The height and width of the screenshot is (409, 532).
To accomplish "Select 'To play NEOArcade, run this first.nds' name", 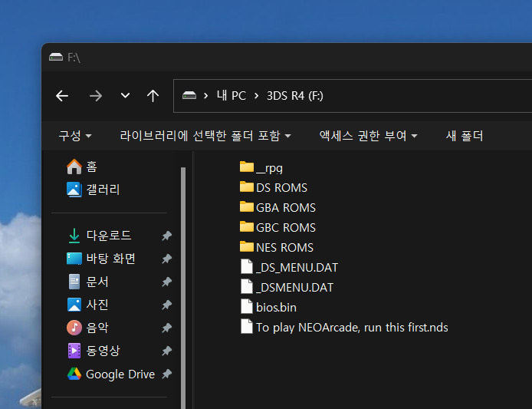I will click(352, 328).
